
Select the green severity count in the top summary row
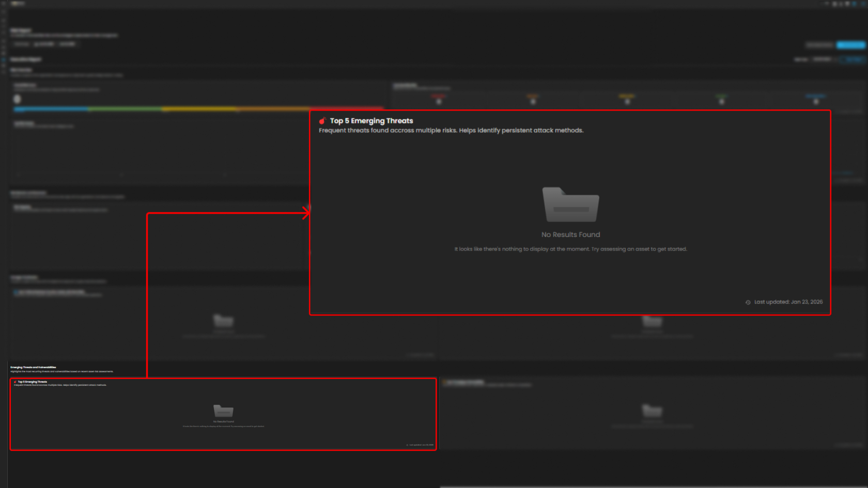click(x=721, y=101)
